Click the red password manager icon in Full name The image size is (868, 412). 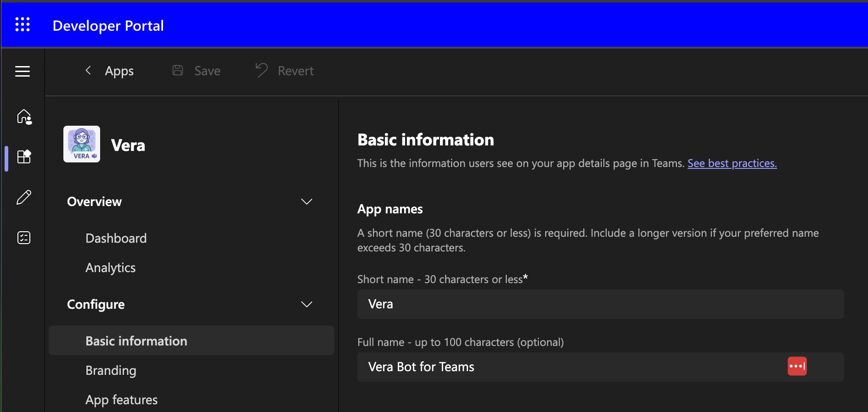(x=797, y=366)
